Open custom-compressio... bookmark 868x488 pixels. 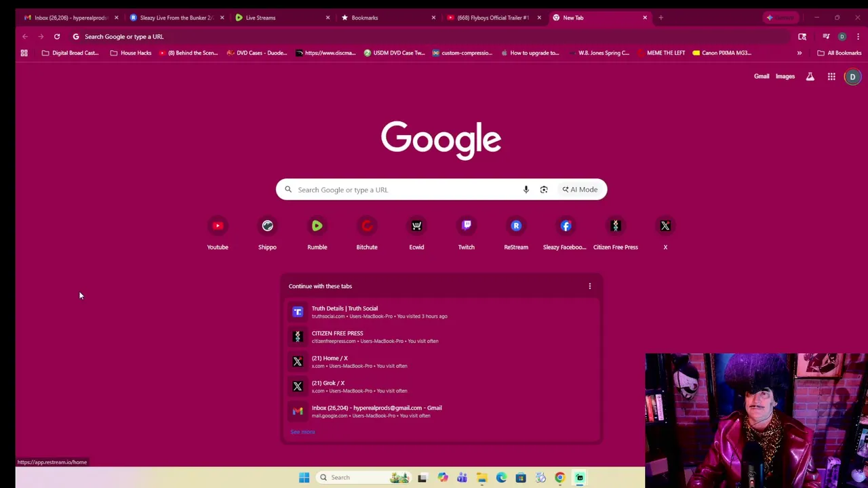pyautogui.click(x=462, y=53)
